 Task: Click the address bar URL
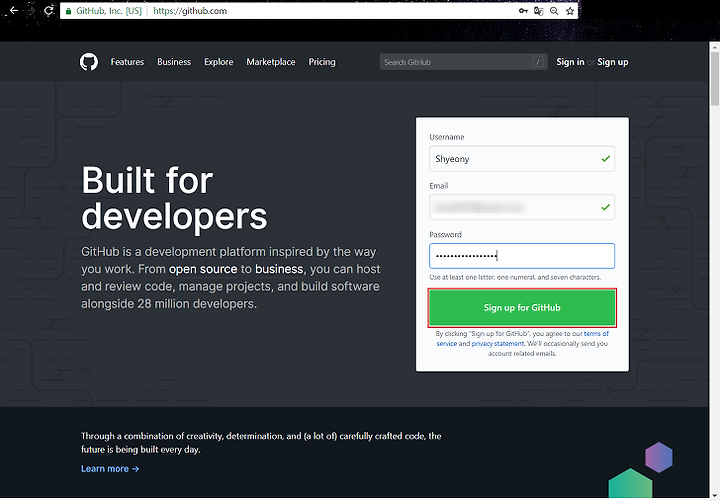[x=190, y=11]
